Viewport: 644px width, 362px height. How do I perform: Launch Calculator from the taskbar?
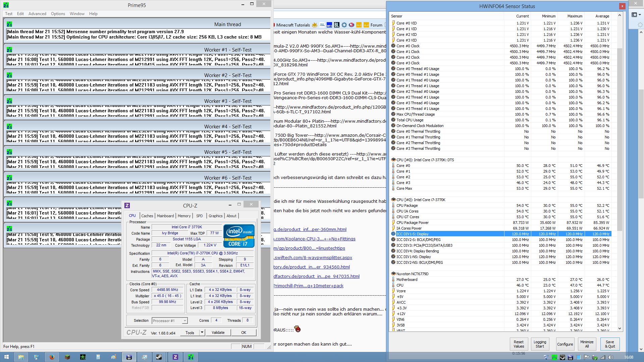[x=98, y=357]
